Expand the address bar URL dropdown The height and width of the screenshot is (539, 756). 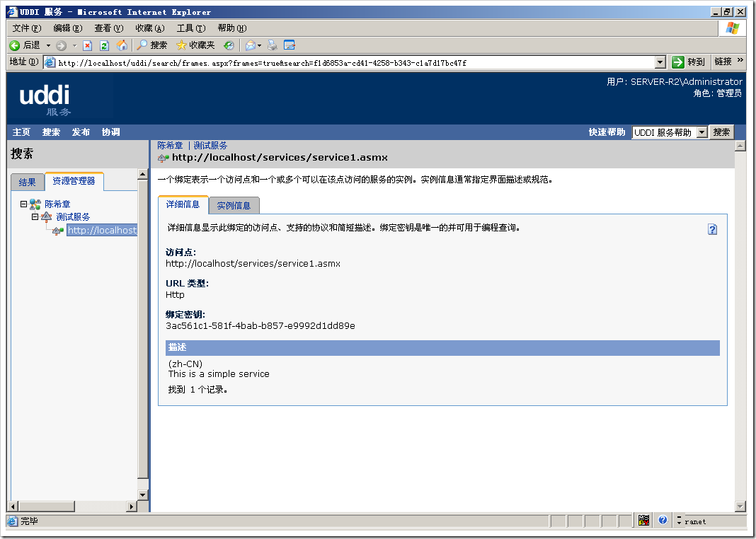click(660, 62)
